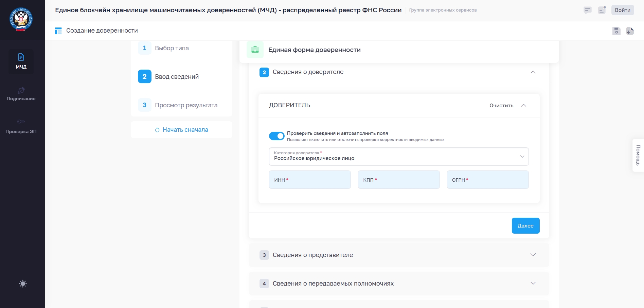Open Подписание section in the sidebar

pyautogui.click(x=21, y=94)
